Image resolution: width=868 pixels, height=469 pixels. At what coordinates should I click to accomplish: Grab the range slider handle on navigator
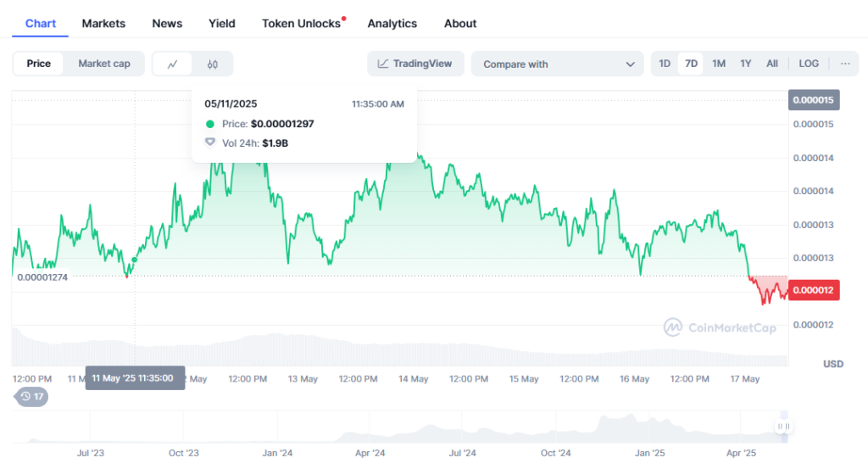[784, 427]
